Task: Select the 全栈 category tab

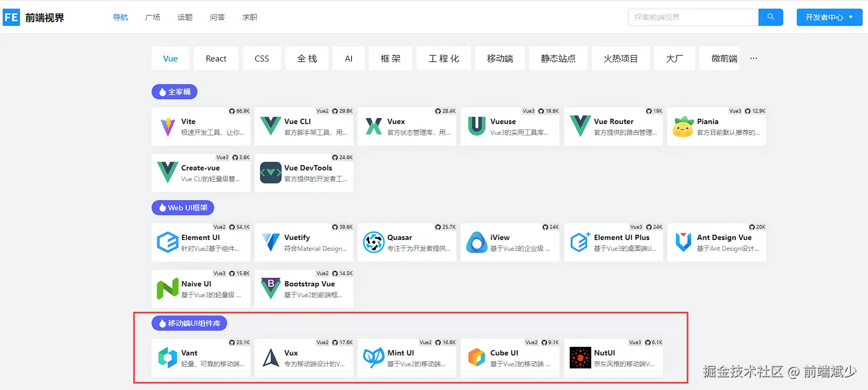Action: 307,58
